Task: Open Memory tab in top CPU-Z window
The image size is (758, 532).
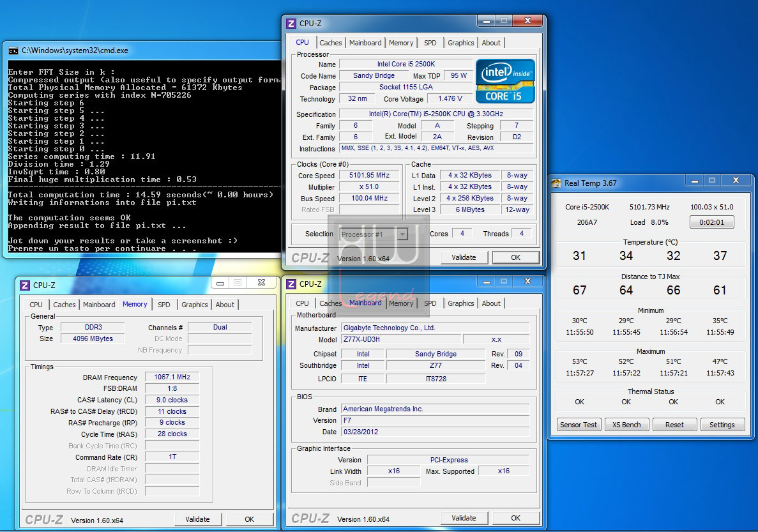Action: pos(401,43)
